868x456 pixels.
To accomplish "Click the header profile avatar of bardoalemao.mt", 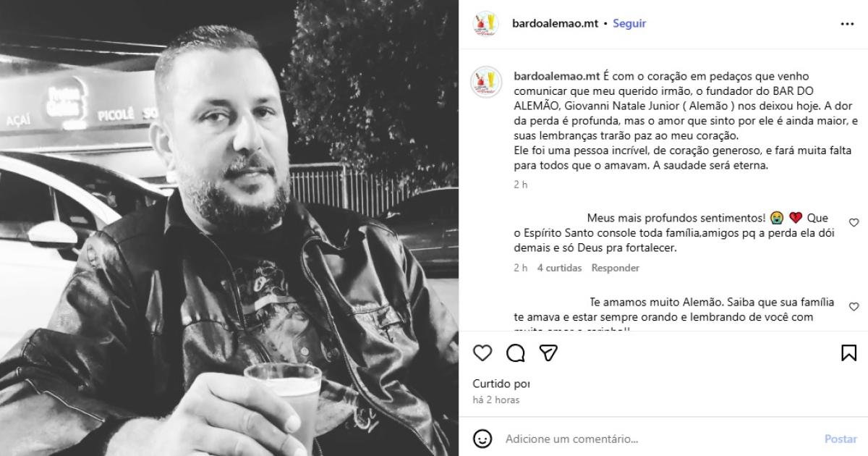I will pyautogui.click(x=486, y=23).
